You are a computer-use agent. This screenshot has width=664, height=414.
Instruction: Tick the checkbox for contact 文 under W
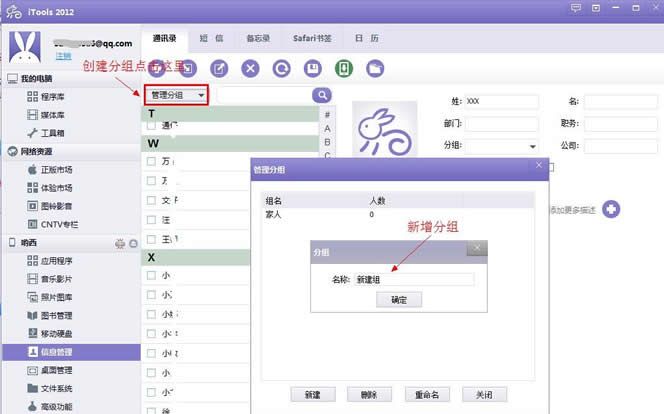(151, 200)
